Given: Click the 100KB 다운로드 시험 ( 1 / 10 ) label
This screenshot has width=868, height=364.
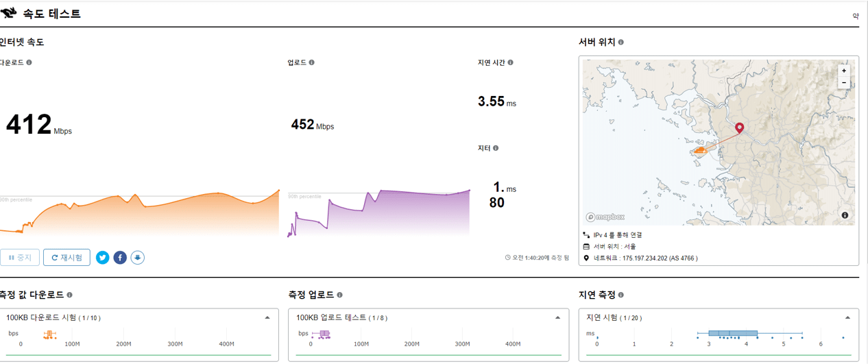Looking at the screenshot, I should [x=53, y=318].
